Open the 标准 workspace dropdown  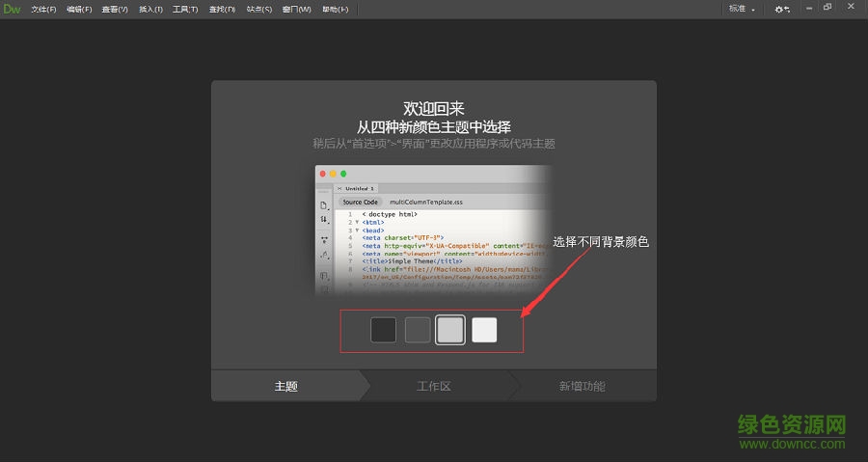[x=742, y=9]
